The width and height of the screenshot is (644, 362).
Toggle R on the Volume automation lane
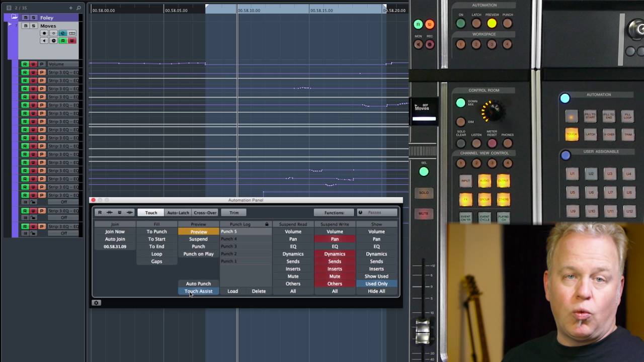(x=24, y=64)
